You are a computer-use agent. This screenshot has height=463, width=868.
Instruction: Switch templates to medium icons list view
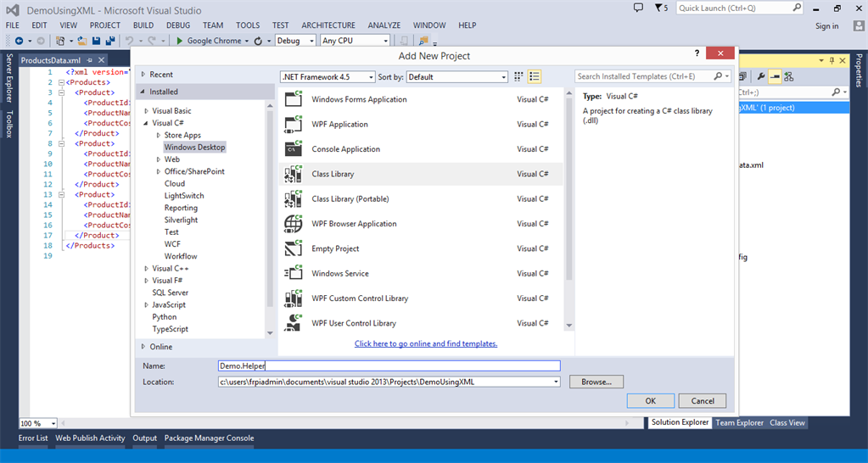[x=535, y=76]
